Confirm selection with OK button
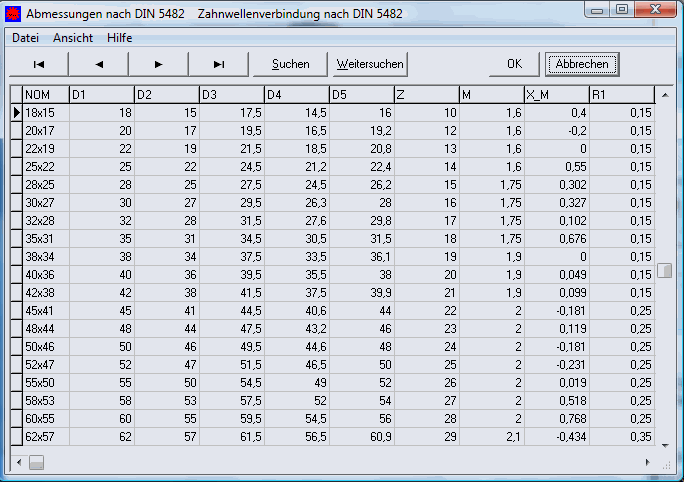684x482 pixels. 514,64
